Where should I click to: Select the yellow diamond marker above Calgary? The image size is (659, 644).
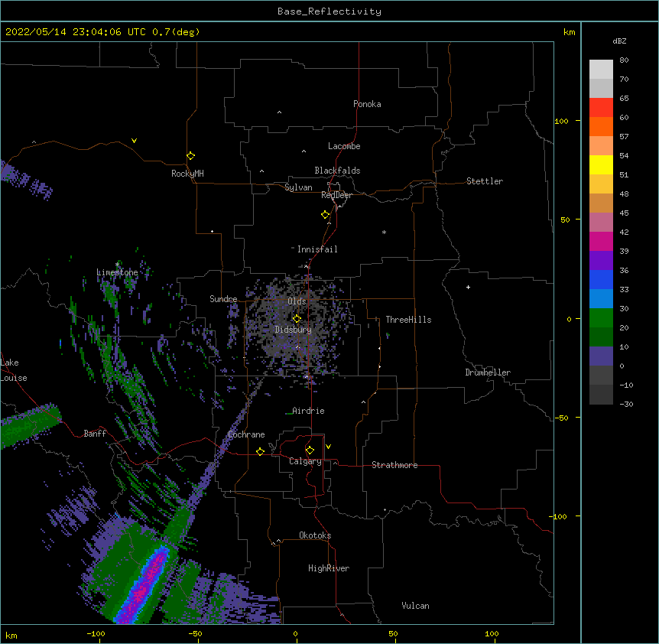(x=310, y=450)
